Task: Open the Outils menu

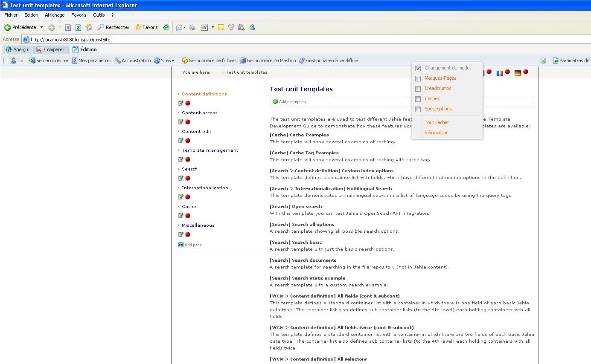Action: [x=99, y=15]
